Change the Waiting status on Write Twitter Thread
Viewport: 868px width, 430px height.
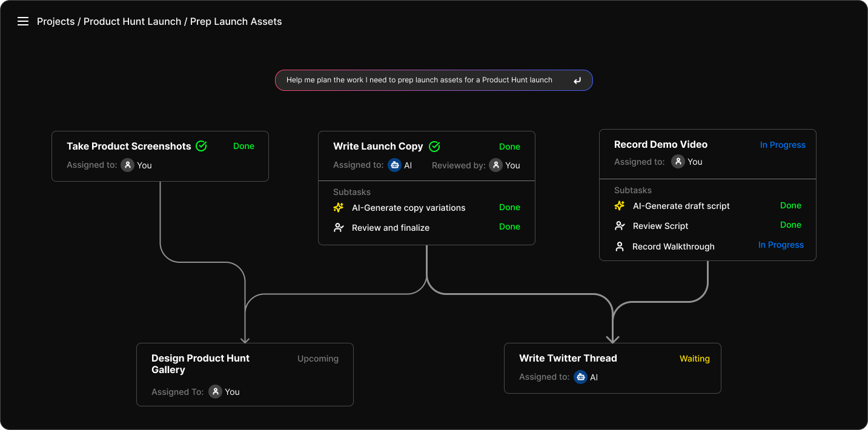click(x=694, y=359)
